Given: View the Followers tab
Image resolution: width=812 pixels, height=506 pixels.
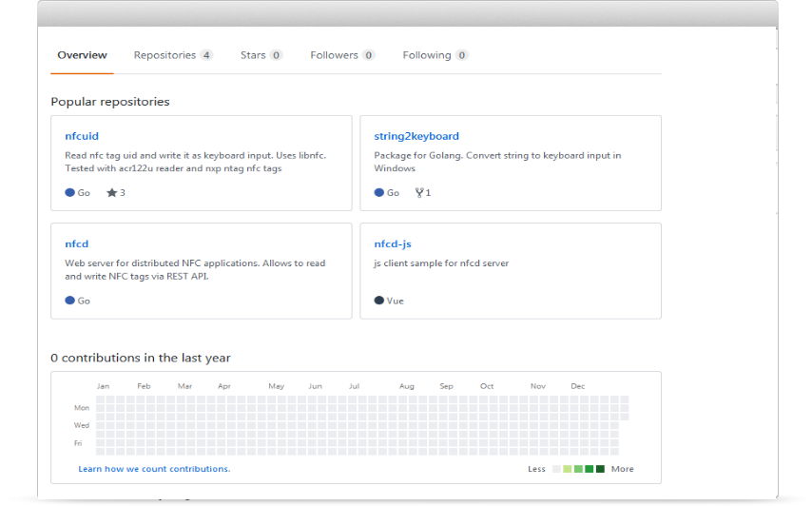Looking at the screenshot, I should click(x=334, y=55).
